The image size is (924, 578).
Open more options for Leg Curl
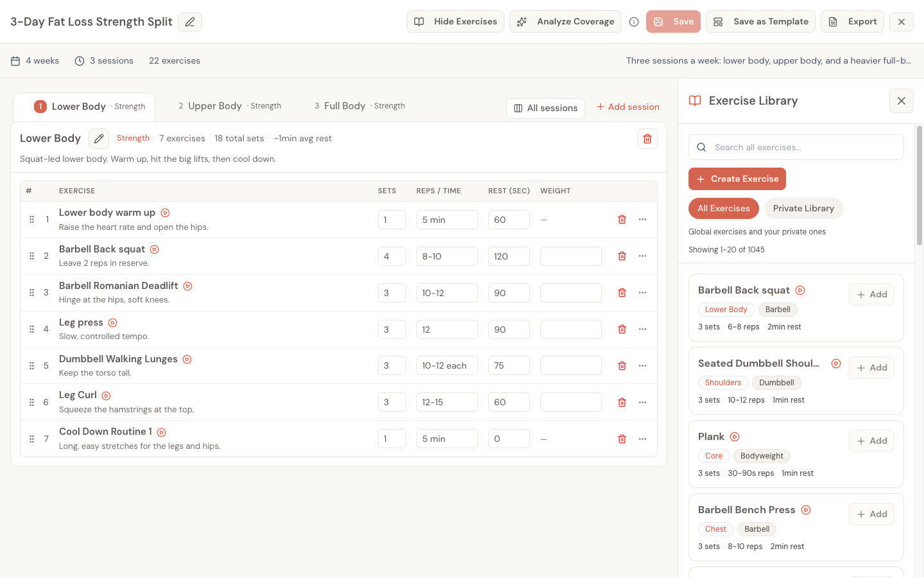(x=642, y=402)
